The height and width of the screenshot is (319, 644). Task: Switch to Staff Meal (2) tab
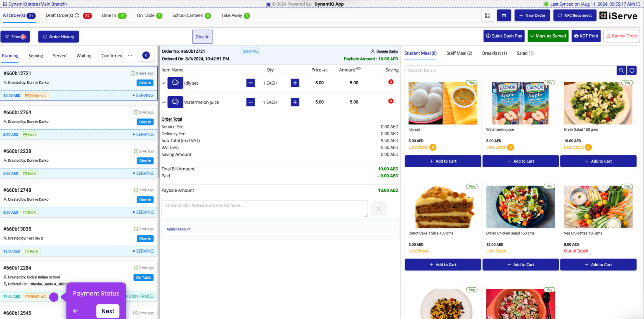coord(459,53)
